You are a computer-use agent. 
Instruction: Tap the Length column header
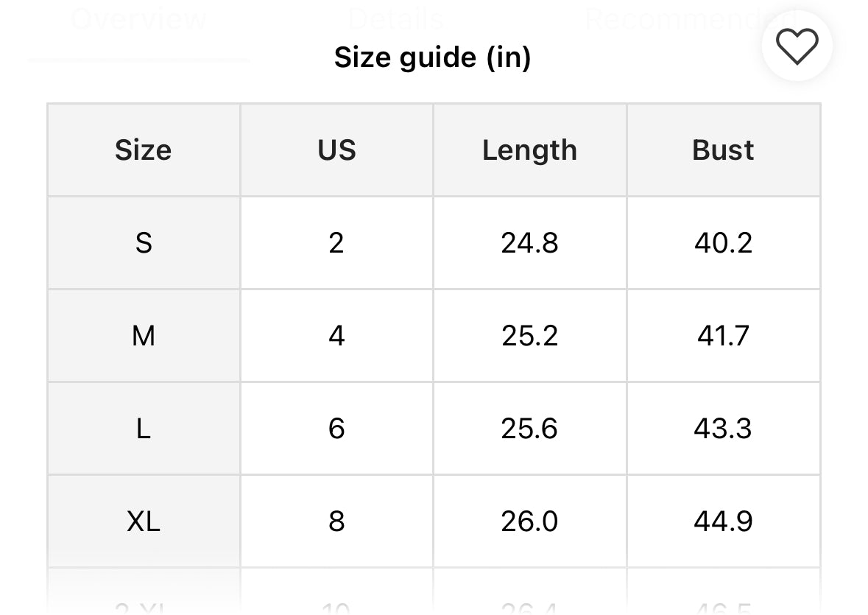coord(529,150)
